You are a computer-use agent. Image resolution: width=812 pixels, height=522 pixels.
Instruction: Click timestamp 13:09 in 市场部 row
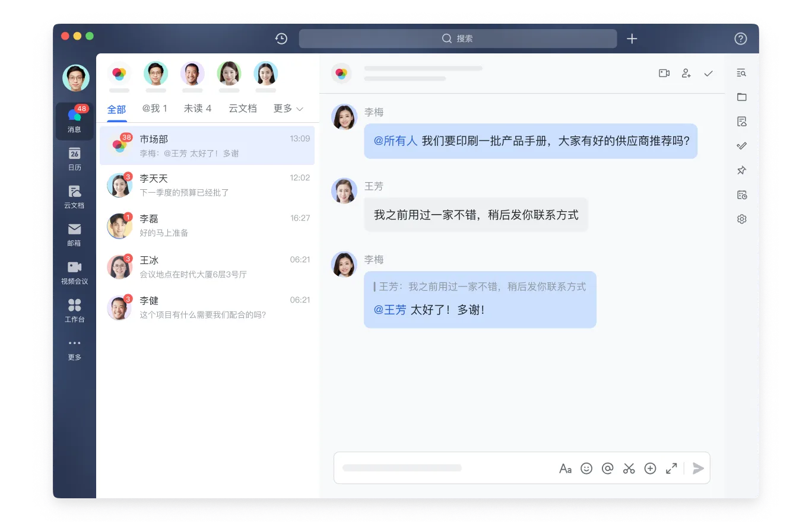300,139
